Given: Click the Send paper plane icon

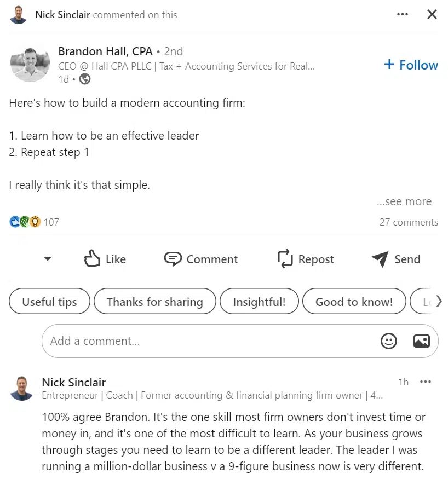Looking at the screenshot, I should coord(380,259).
